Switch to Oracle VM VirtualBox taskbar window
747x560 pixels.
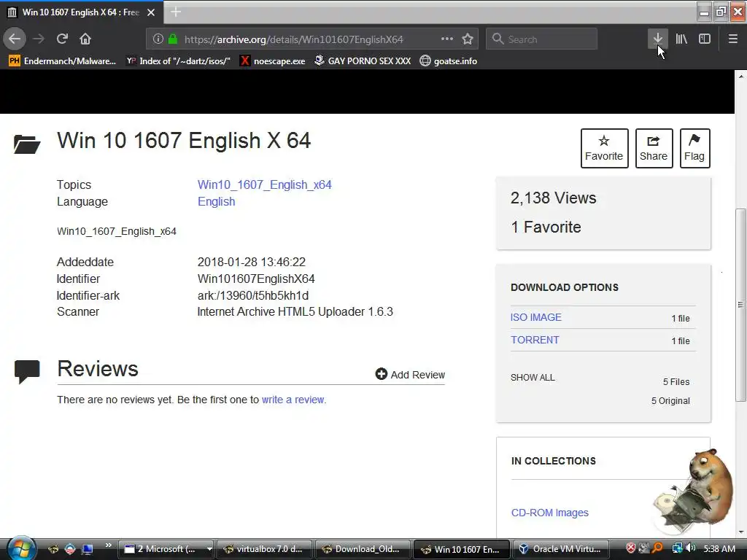(561, 549)
